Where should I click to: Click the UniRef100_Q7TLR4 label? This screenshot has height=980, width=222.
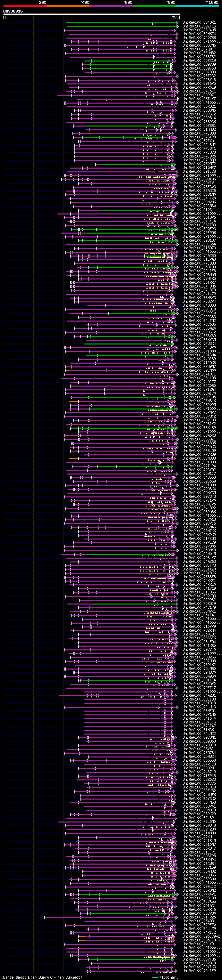199,465
